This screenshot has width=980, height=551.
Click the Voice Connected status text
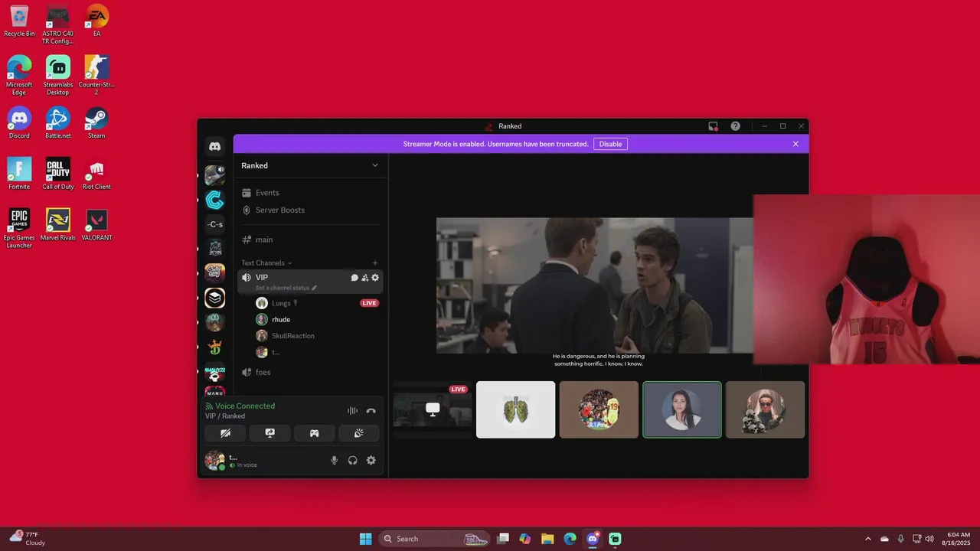245,406
